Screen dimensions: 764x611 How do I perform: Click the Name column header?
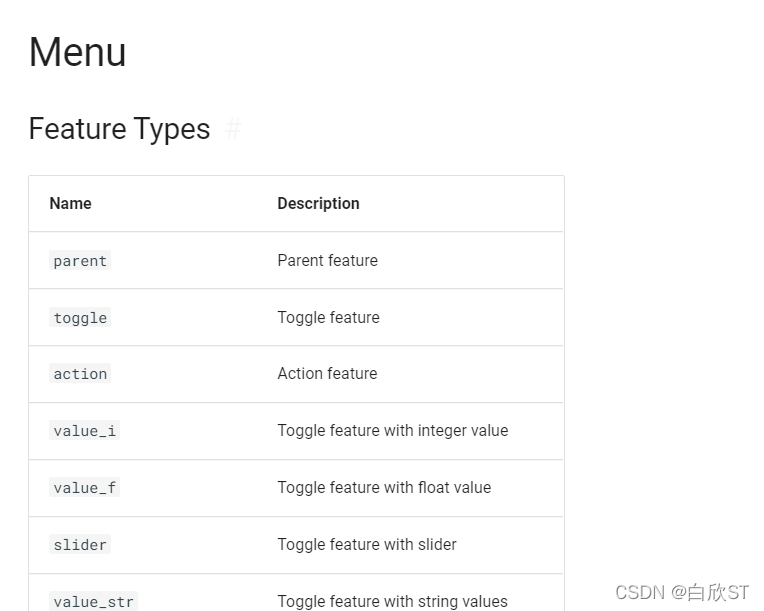[x=71, y=204]
